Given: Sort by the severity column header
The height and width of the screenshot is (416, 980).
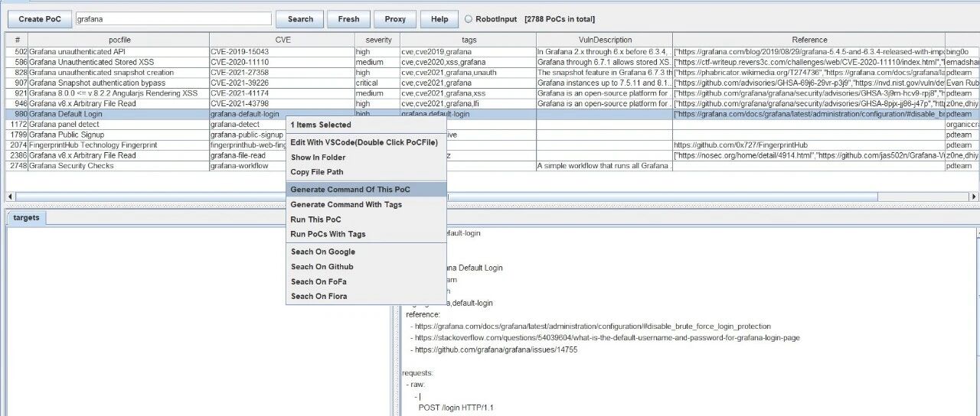Looking at the screenshot, I should [x=377, y=40].
